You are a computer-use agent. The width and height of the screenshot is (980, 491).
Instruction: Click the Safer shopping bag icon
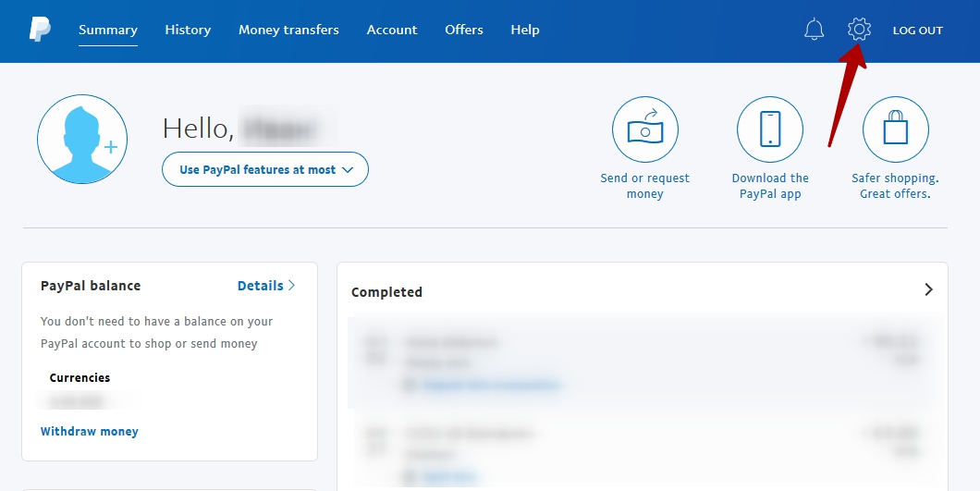point(896,129)
